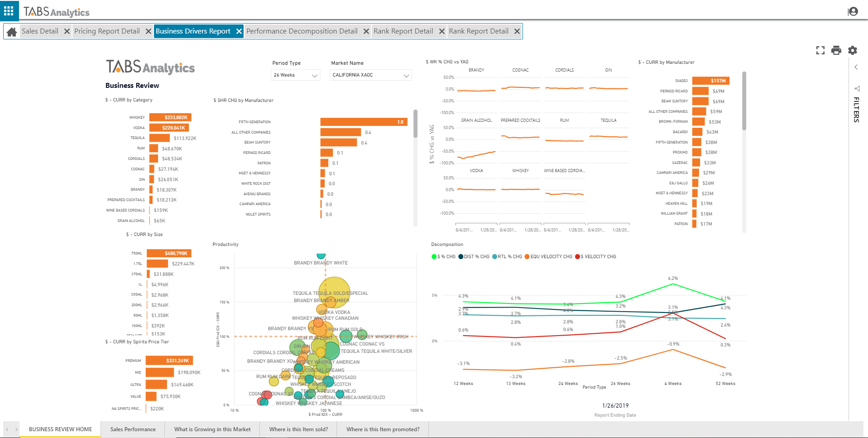Screen dimensions: 868x438
Task: Go to the home icon tab
Action: [12, 31]
